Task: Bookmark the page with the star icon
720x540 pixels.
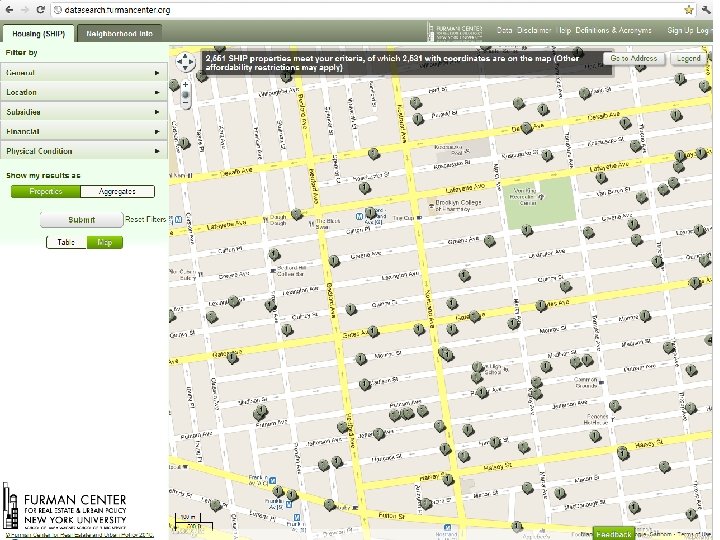Action: [688, 10]
